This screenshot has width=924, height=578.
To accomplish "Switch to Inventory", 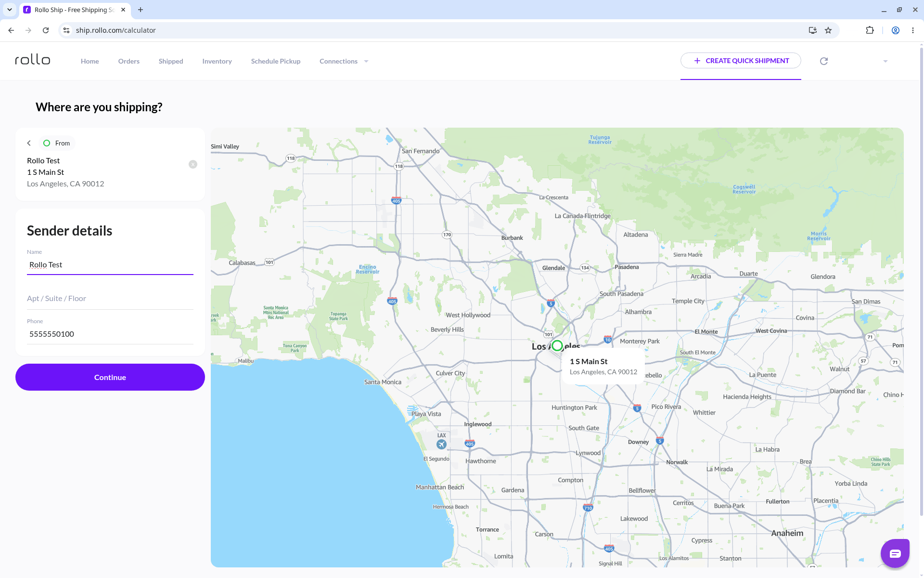I will pyautogui.click(x=217, y=61).
